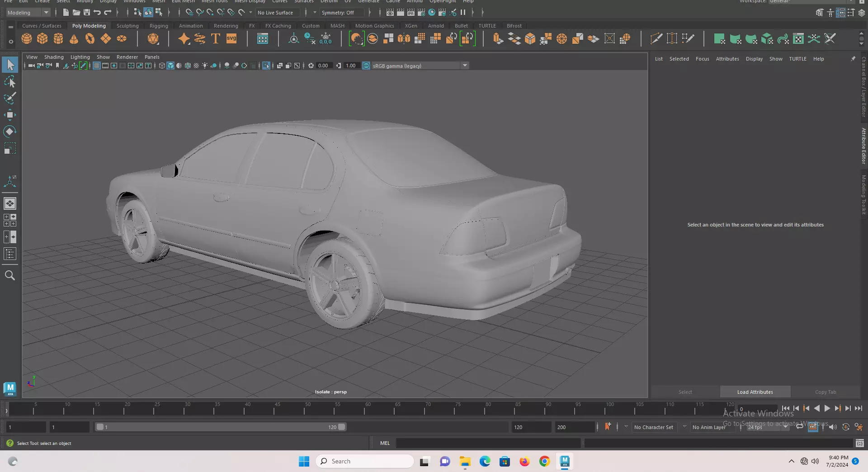This screenshot has width=868, height=472.
Task: Open the shelf options gear menu
Action: [x=11, y=42]
